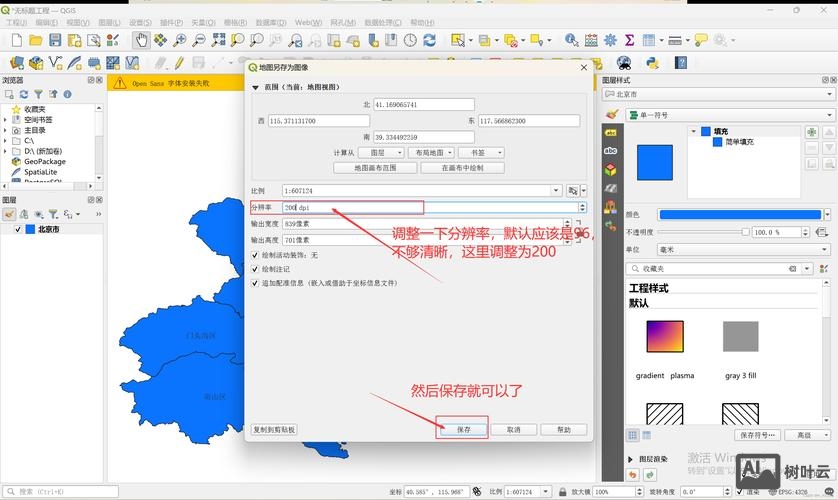838x500 pixels.
Task: Click the Zoom In magnifier tool
Action: (x=180, y=40)
